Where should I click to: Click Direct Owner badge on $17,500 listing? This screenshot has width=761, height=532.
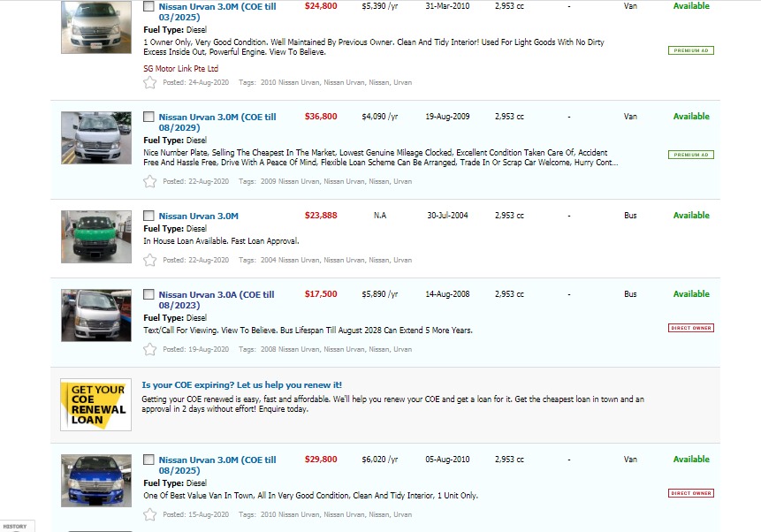point(690,328)
